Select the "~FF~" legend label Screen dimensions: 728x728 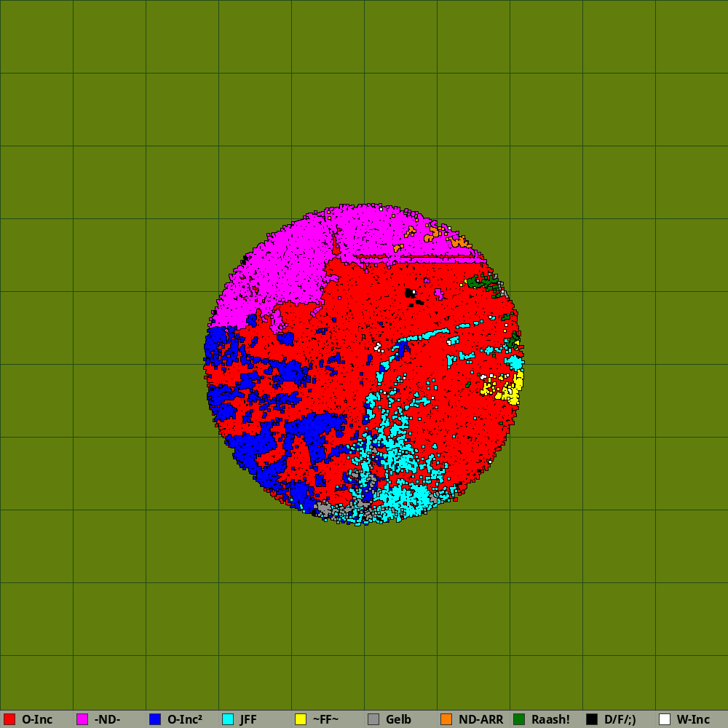(326, 719)
